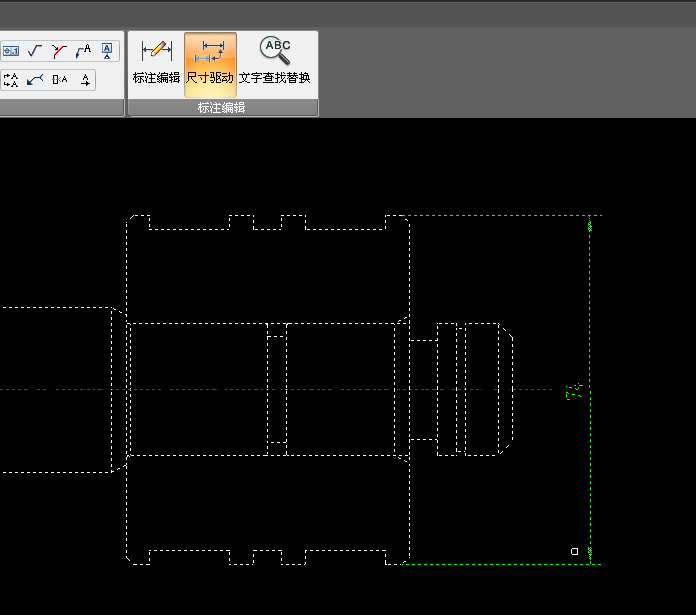
Task: Select the geometric tolerance frame icon
Action: (x=11, y=50)
